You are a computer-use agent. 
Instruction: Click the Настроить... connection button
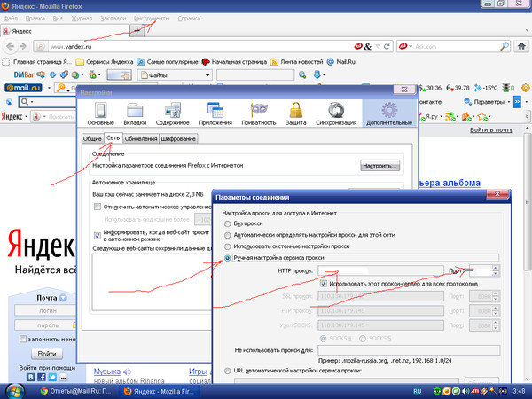point(380,166)
